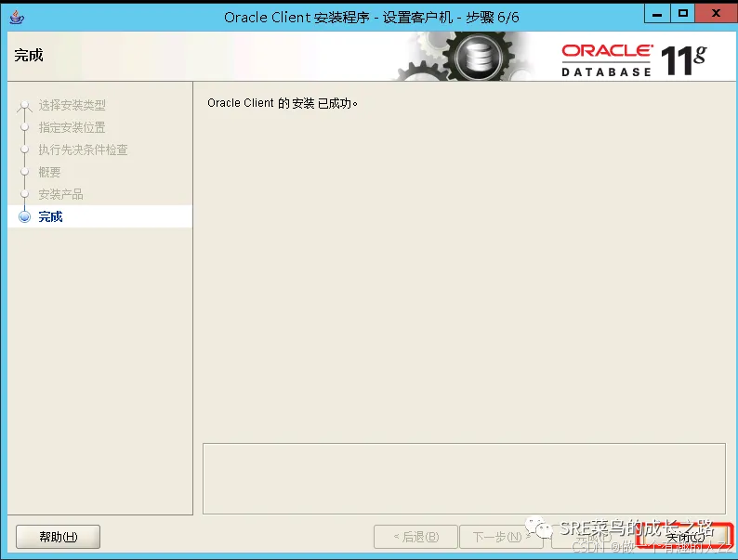
Task: Click the 关闭(C) button to finish
Action: tap(685, 537)
